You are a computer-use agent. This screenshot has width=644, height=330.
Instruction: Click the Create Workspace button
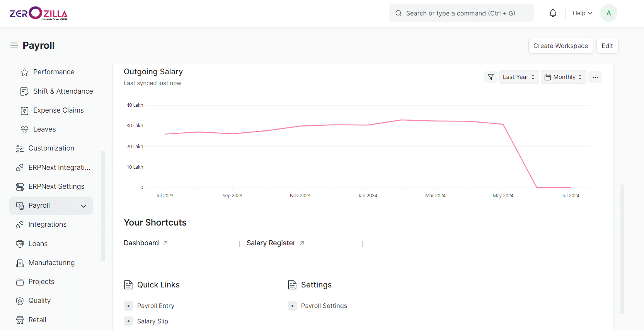coord(560,46)
